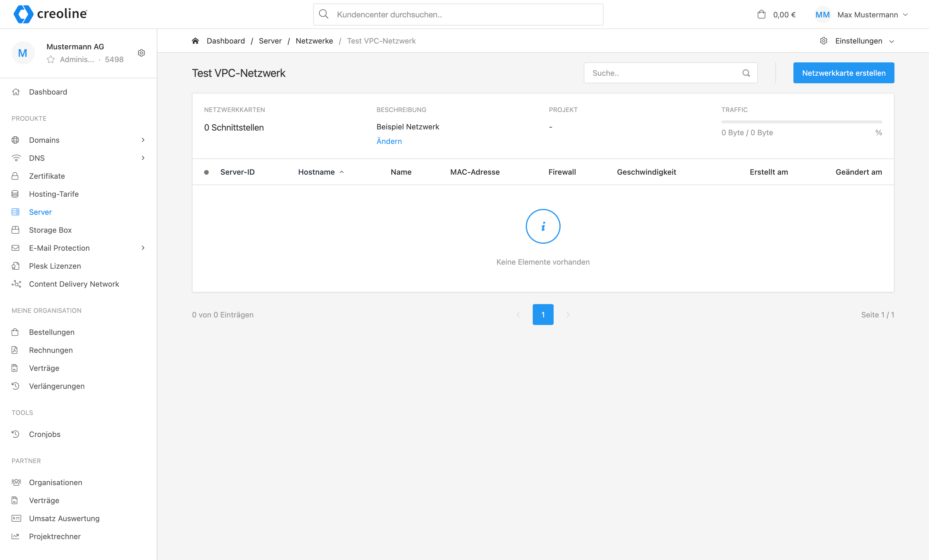Click the Zertifikate lock icon
Viewport: 929px width, 560px height.
click(x=15, y=176)
